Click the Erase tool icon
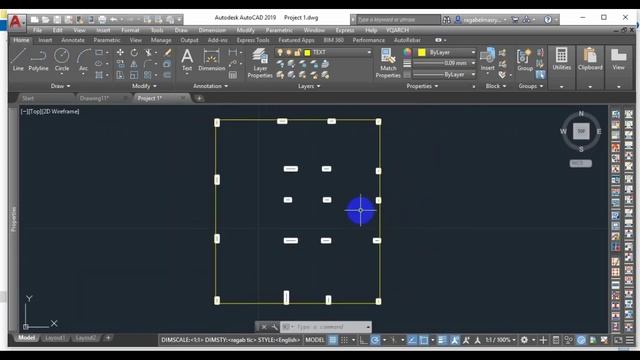The height and width of the screenshot is (360, 640). coord(167,52)
